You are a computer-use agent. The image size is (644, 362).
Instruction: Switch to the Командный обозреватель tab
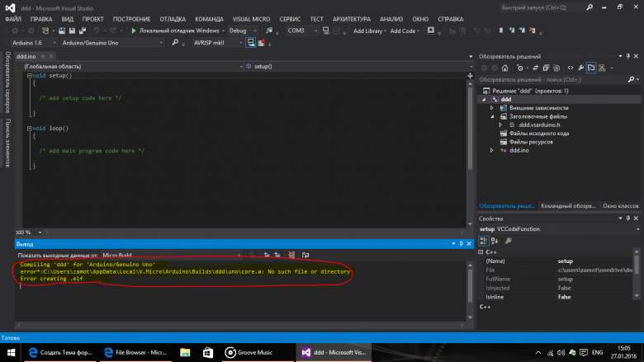(x=568, y=206)
